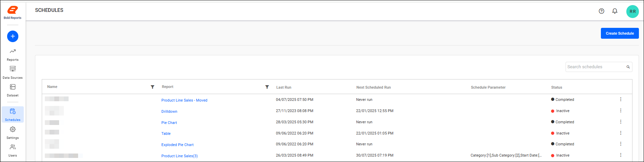Click Inactive status in the Table row
644x162 pixels.
pyautogui.click(x=560, y=133)
